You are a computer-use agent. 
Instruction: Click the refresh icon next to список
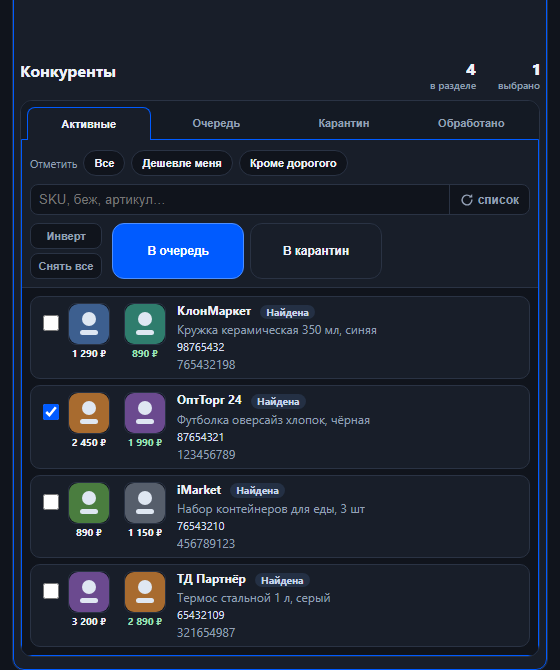click(467, 200)
